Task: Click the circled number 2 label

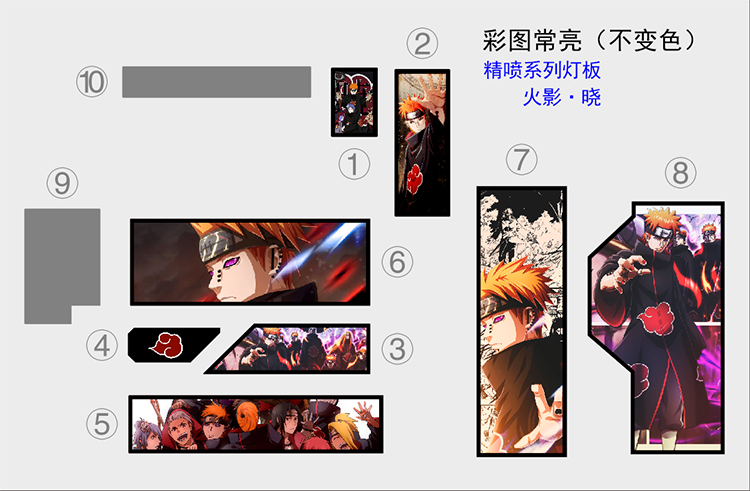Action: [x=422, y=44]
